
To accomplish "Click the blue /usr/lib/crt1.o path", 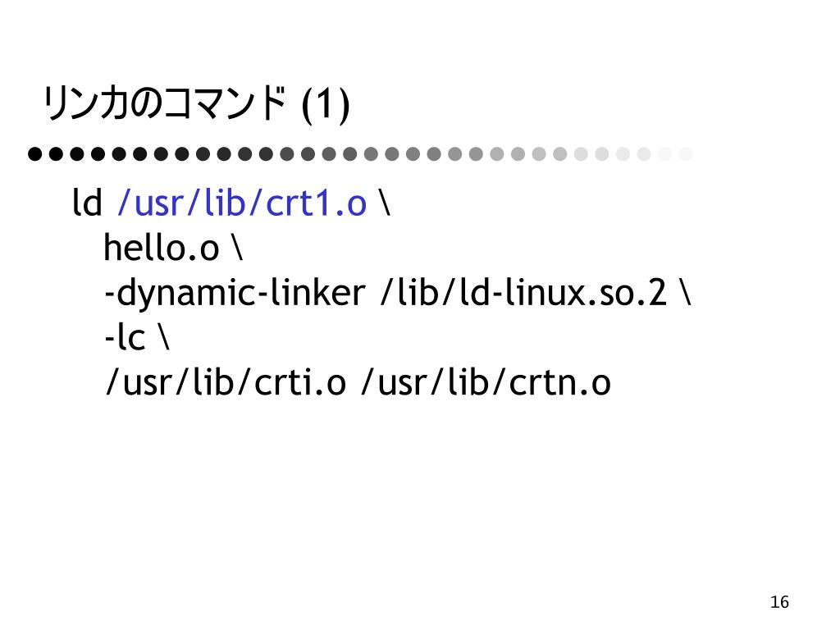I will click(242, 203).
